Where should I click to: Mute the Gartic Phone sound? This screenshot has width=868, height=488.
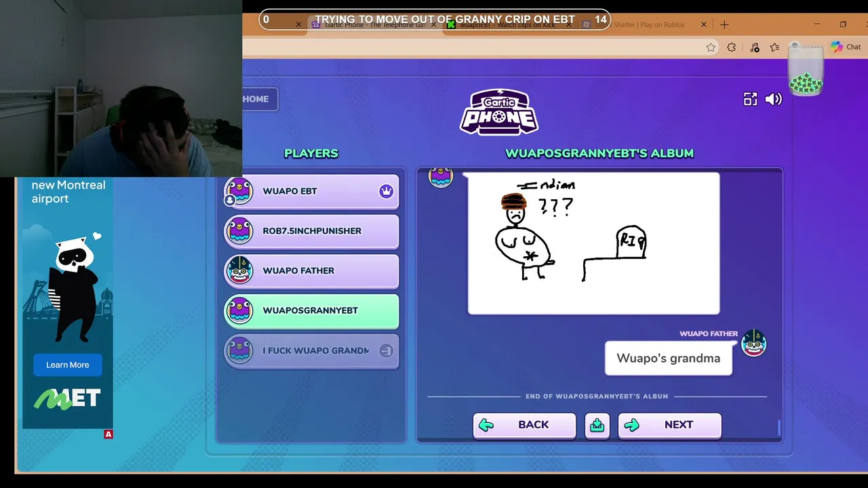point(774,99)
